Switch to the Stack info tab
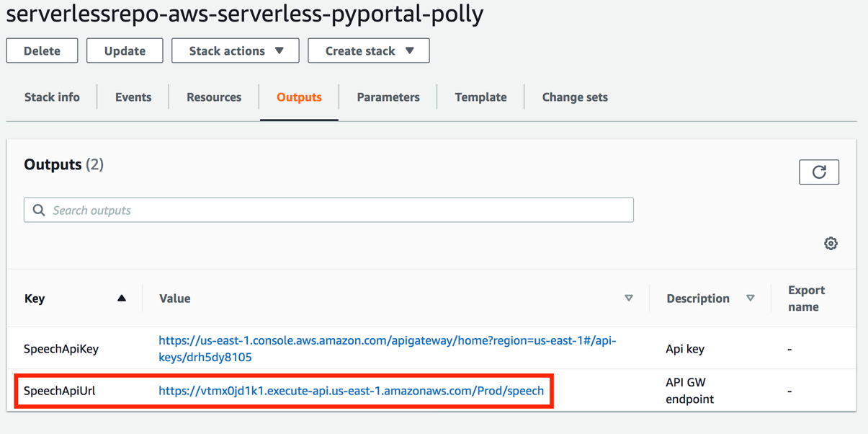The width and height of the screenshot is (868, 434). point(52,97)
